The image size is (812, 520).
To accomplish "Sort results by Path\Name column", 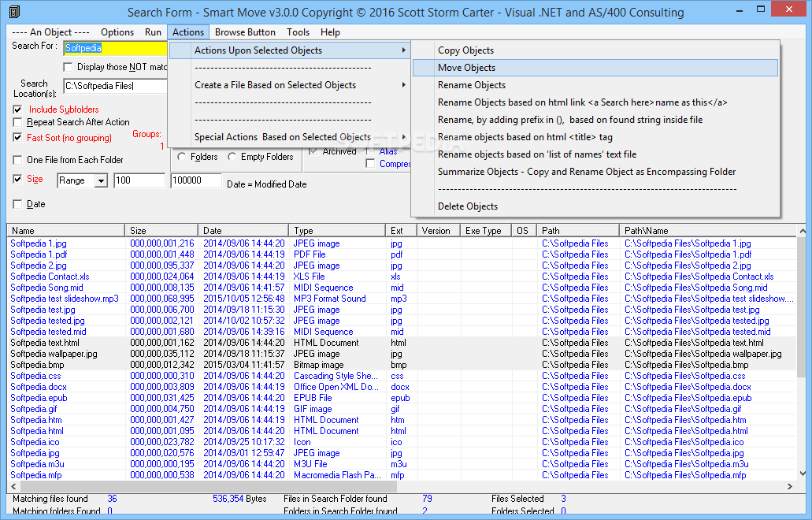I will click(x=707, y=231).
